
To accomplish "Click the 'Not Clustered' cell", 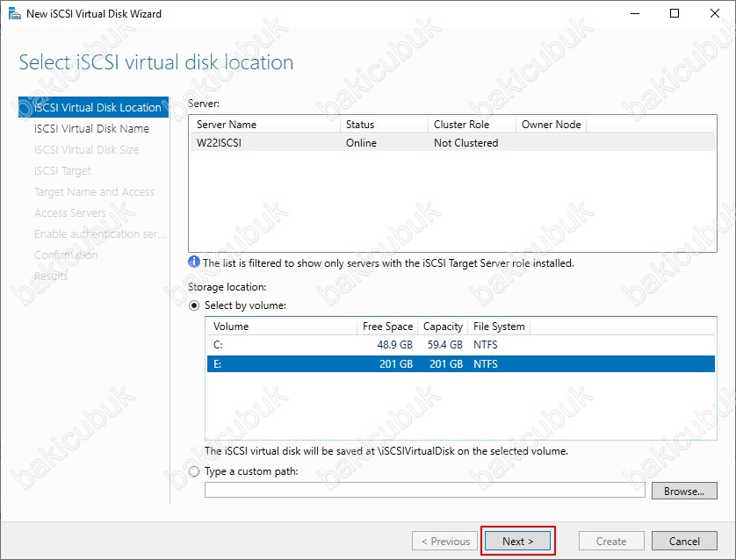I will (x=465, y=143).
